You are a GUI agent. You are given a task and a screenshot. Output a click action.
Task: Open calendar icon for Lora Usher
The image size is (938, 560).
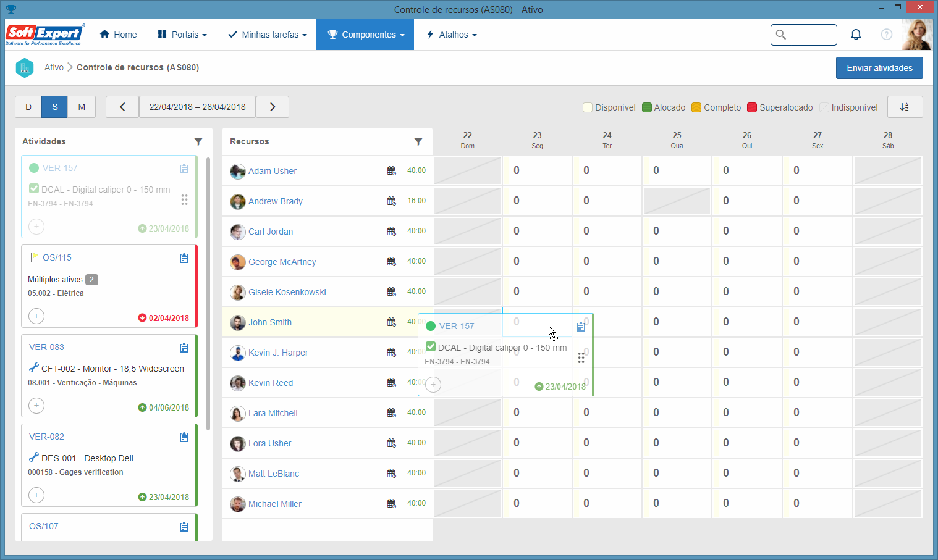tap(392, 443)
